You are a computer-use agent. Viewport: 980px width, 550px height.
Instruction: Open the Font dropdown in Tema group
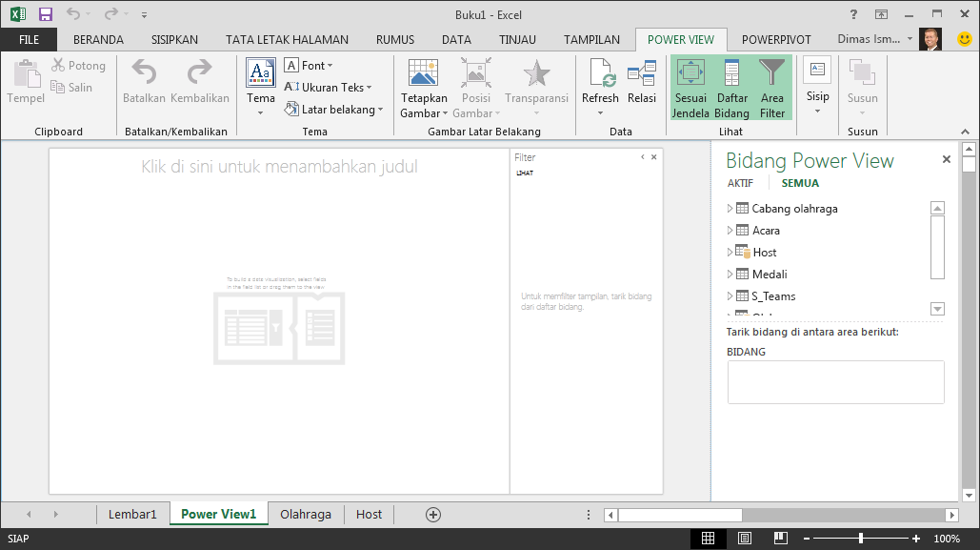[309, 65]
